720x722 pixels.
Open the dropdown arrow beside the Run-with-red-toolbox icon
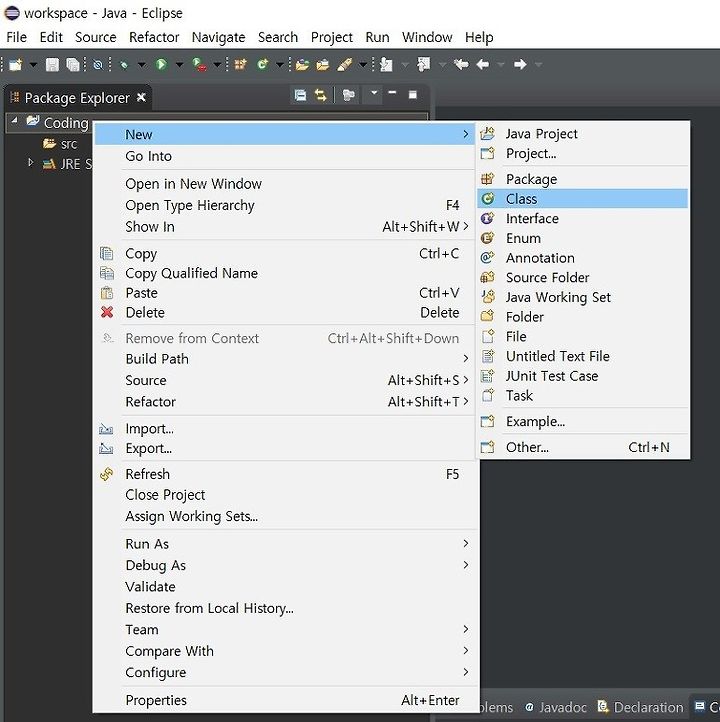(x=217, y=64)
